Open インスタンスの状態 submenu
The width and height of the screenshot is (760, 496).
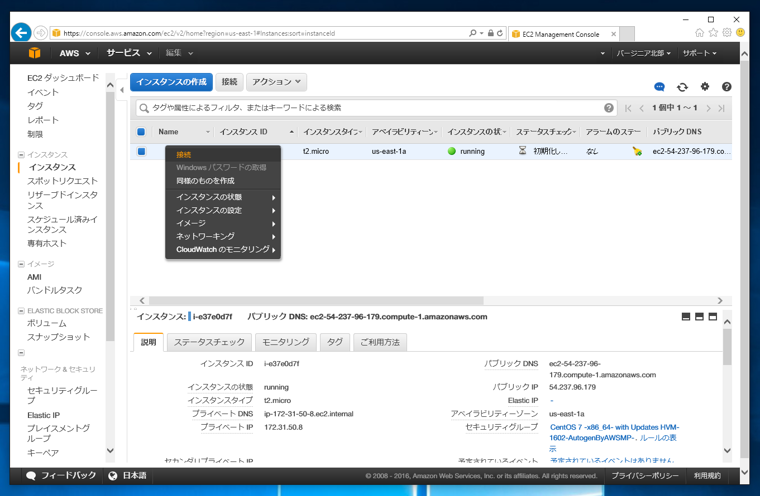tap(223, 197)
